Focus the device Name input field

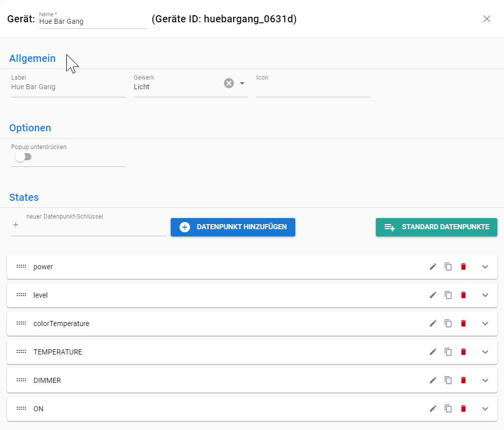[93, 22]
